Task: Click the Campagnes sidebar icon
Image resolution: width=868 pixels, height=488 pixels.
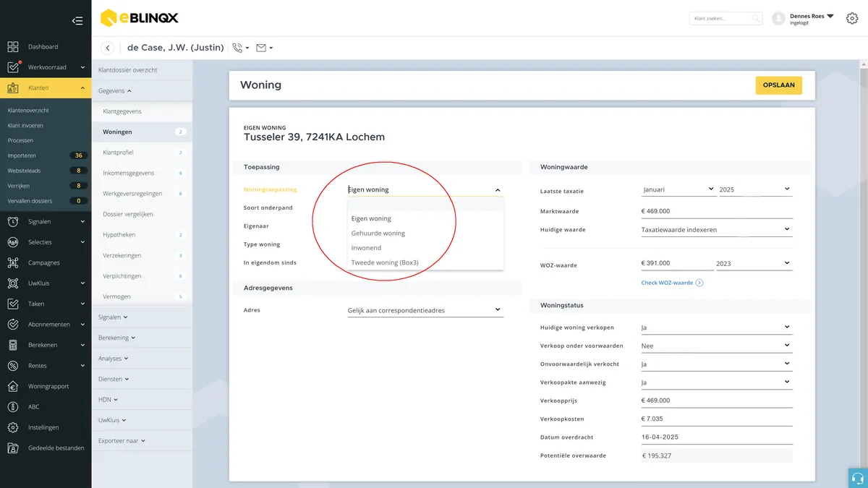Action: (13, 262)
